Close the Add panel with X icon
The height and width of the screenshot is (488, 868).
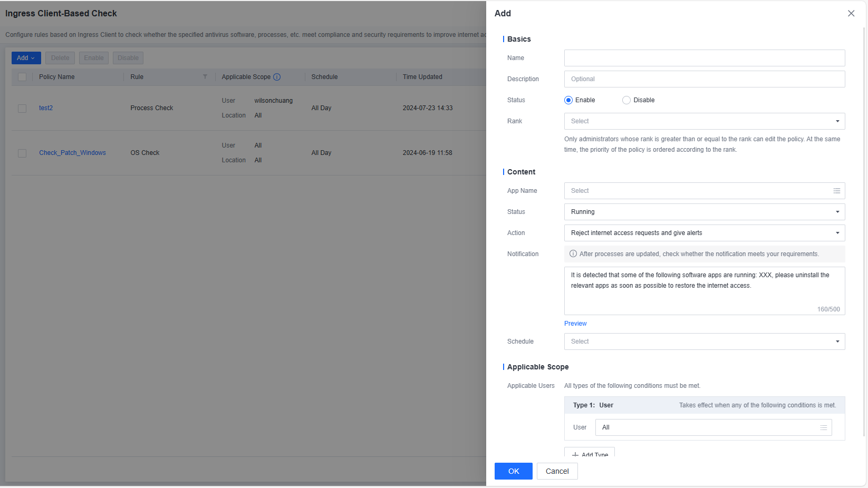(x=851, y=13)
